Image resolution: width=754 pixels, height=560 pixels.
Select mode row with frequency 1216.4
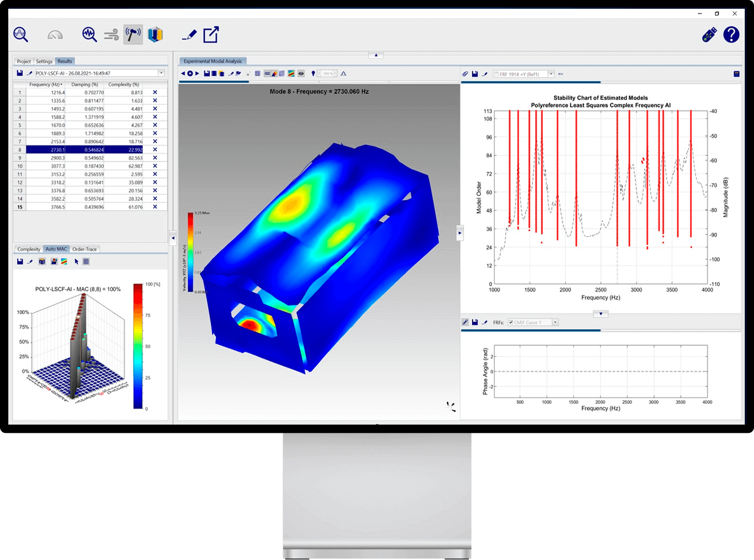pos(91,93)
